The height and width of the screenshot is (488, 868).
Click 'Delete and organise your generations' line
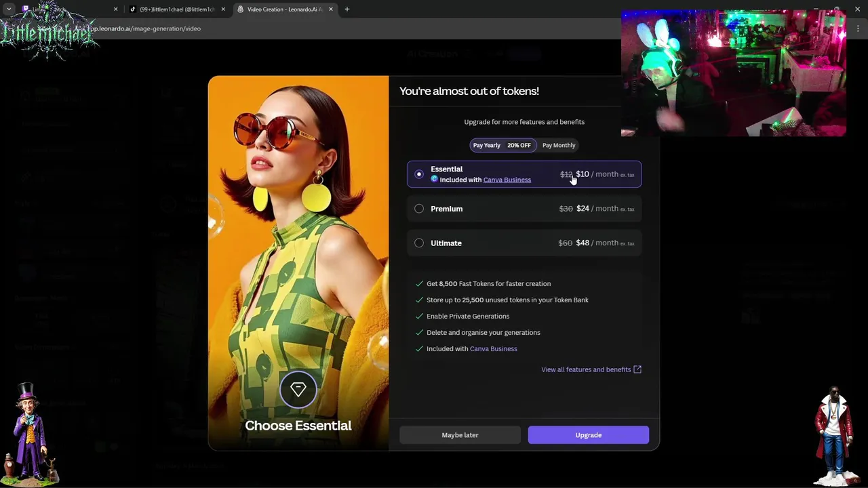click(x=484, y=333)
